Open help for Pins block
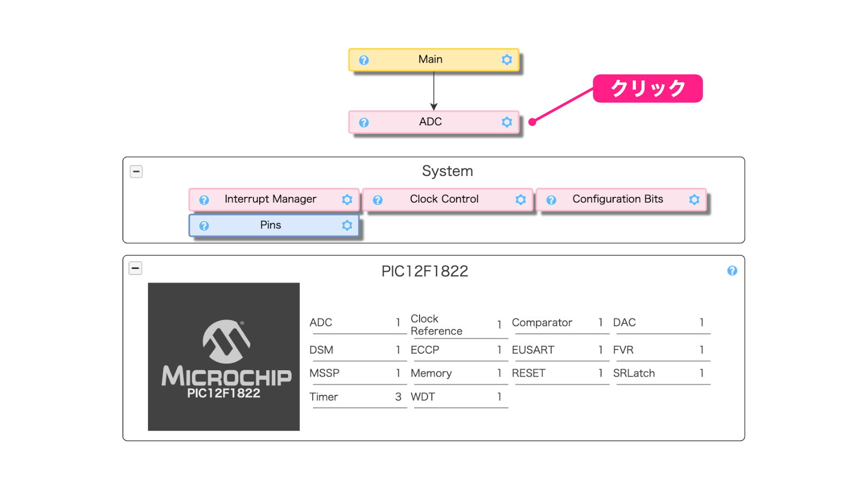 click(204, 226)
